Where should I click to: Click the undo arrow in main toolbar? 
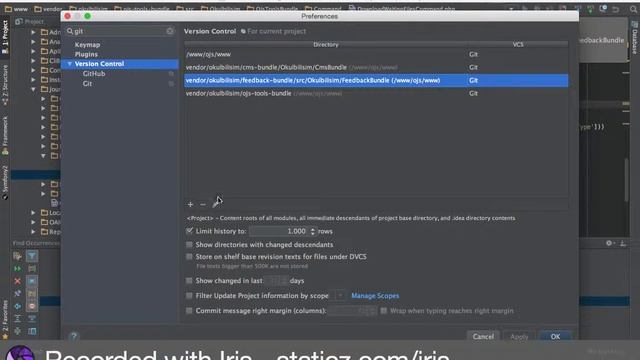click(x=616, y=9)
